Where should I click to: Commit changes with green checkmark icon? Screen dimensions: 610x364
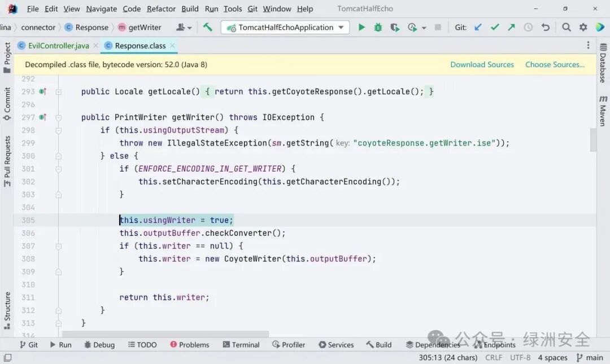(495, 27)
